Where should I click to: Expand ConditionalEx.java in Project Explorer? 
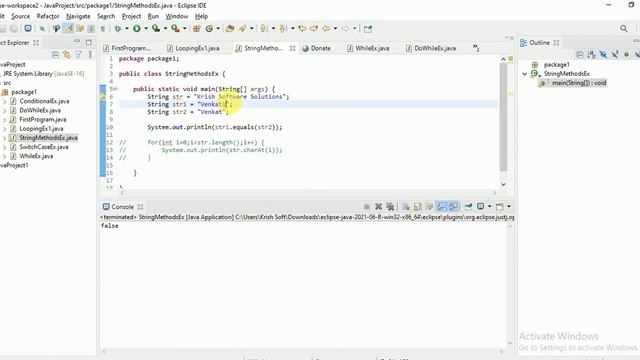[x=4, y=101]
